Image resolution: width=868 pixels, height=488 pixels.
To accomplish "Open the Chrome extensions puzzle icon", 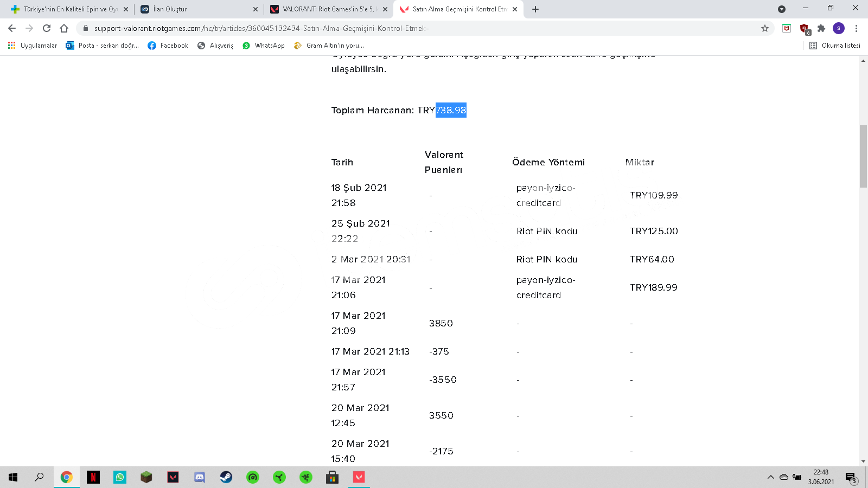I will (821, 28).
